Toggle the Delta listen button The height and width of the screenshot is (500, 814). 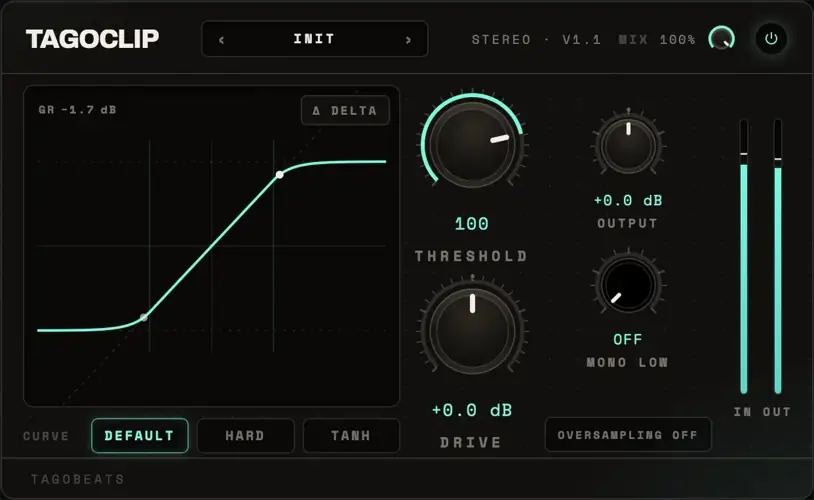[x=345, y=110]
